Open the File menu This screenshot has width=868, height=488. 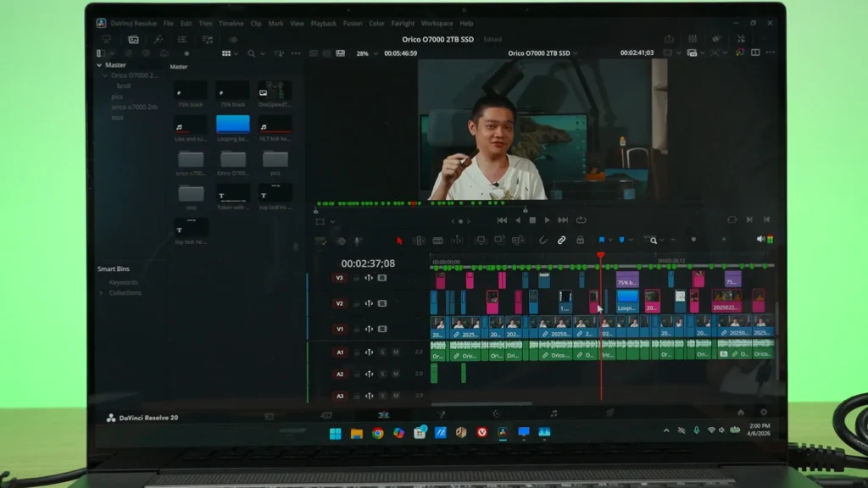[x=169, y=23]
